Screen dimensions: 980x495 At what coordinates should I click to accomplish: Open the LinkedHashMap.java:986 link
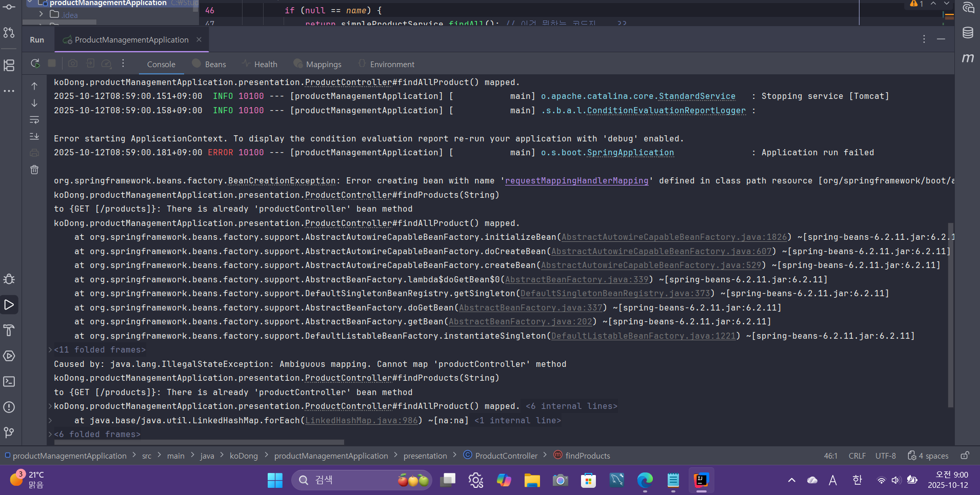[361, 421]
